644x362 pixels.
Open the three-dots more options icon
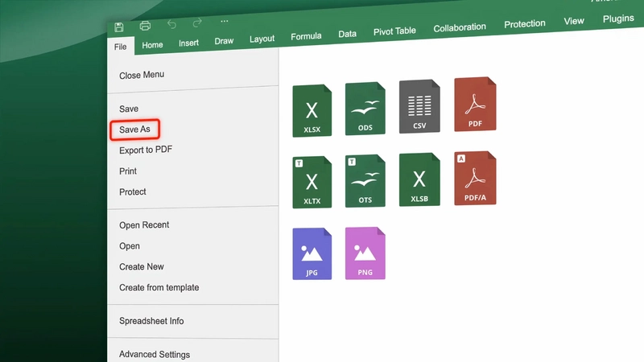tap(225, 21)
